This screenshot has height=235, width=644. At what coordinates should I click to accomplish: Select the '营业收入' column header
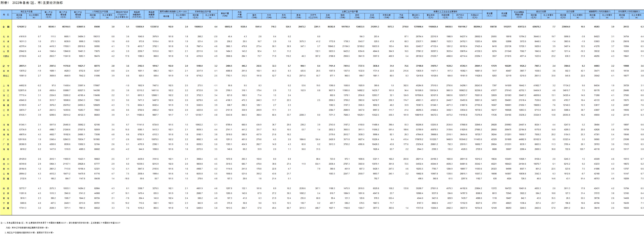pos(416,16)
